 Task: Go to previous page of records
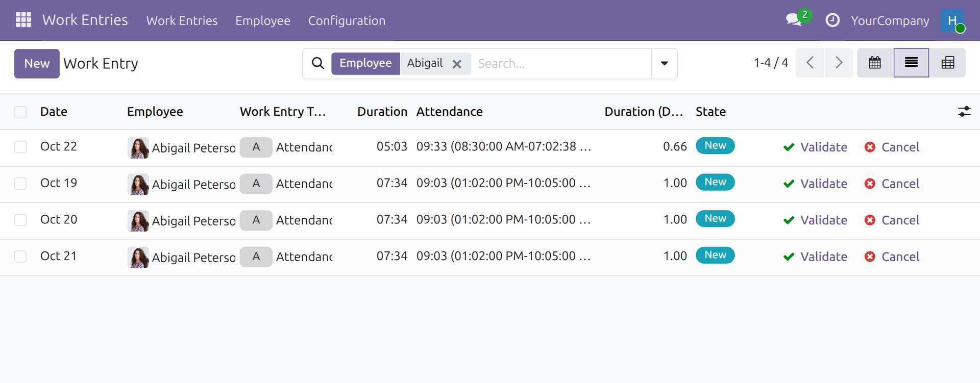(x=810, y=63)
